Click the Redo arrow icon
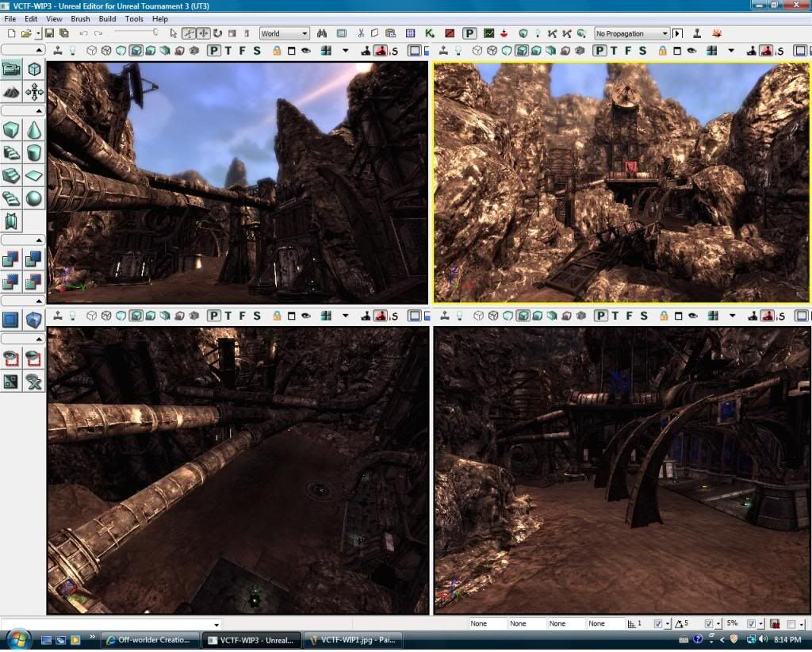Viewport: 812px width, 652px height. [x=98, y=33]
